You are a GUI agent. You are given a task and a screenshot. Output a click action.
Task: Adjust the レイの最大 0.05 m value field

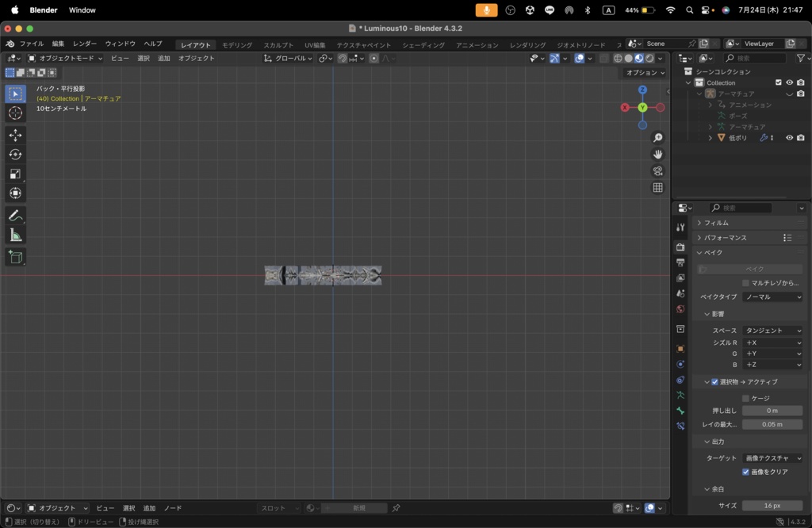(772, 424)
